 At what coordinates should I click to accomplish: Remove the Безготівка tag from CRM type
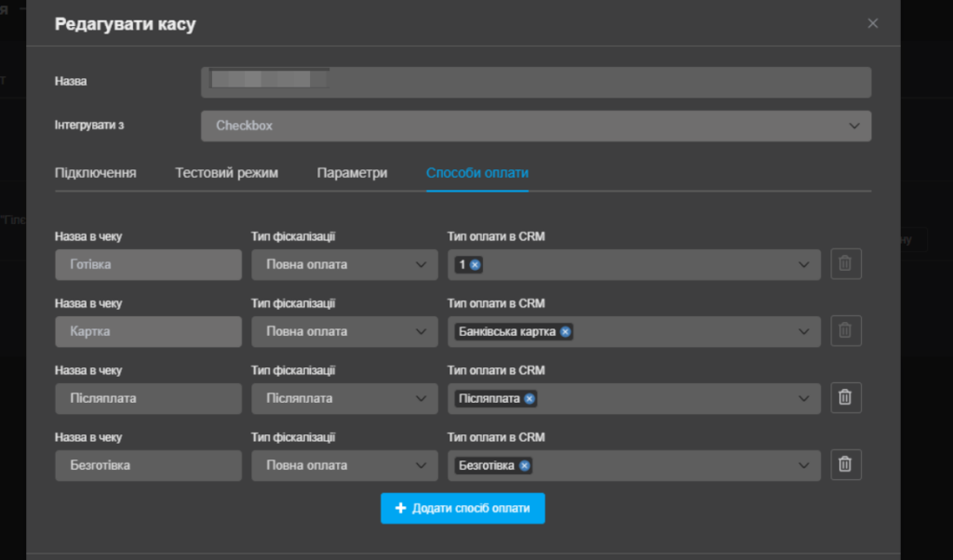coord(525,466)
